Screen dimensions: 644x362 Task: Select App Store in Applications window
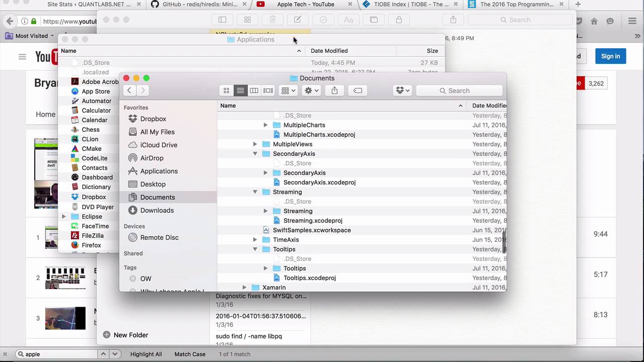pos(96,92)
